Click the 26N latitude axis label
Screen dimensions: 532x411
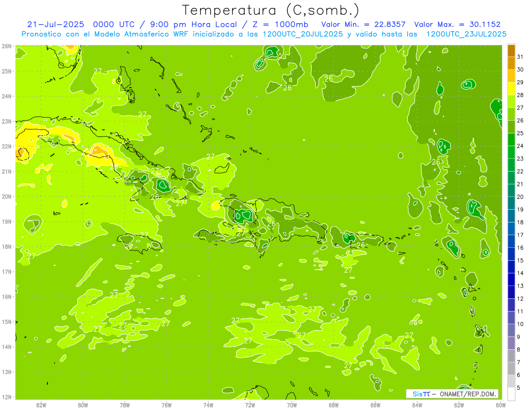click(x=7, y=46)
